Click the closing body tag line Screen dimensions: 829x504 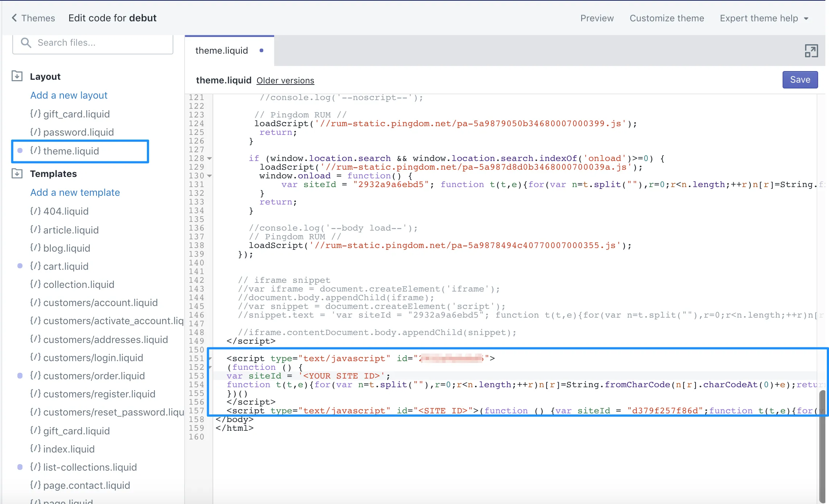tap(235, 420)
